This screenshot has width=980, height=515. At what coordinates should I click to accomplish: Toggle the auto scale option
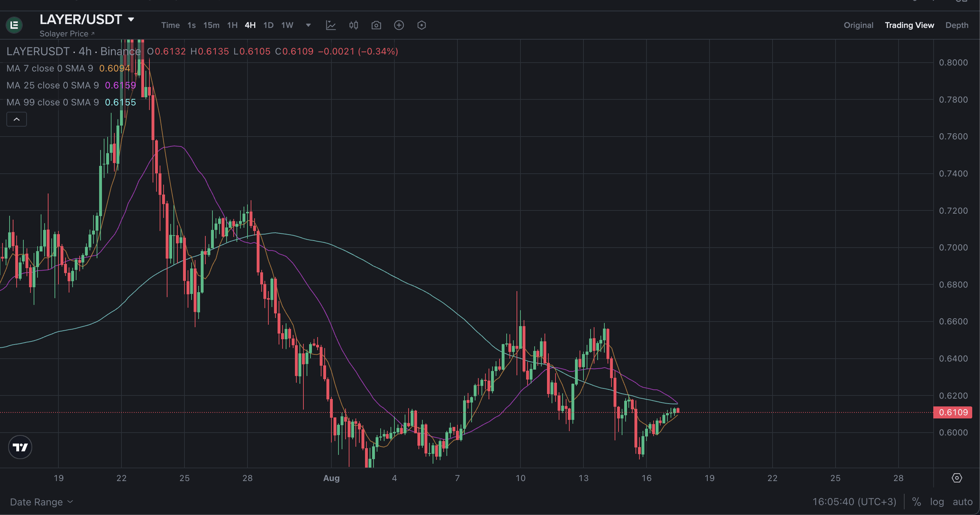point(963,502)
